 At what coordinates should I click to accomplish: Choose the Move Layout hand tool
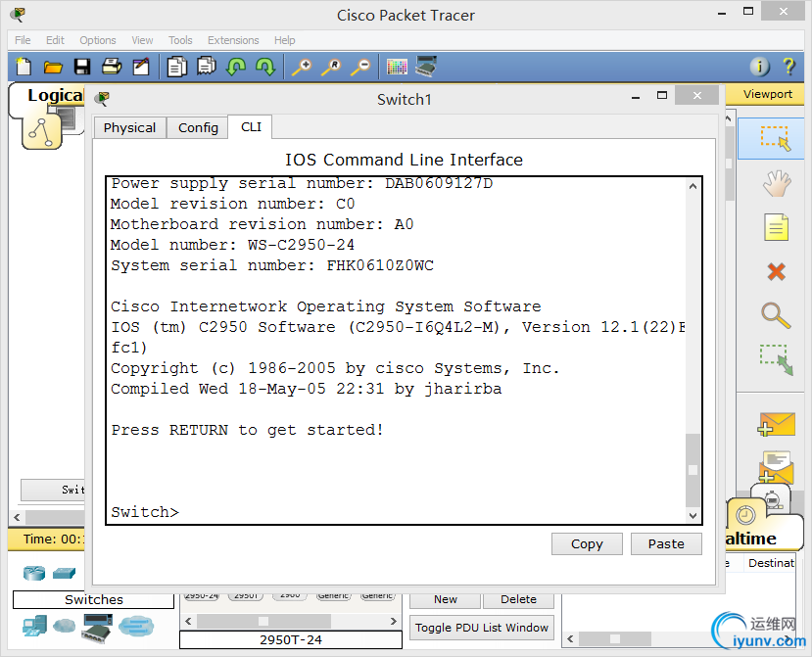(x=777, y=183)
